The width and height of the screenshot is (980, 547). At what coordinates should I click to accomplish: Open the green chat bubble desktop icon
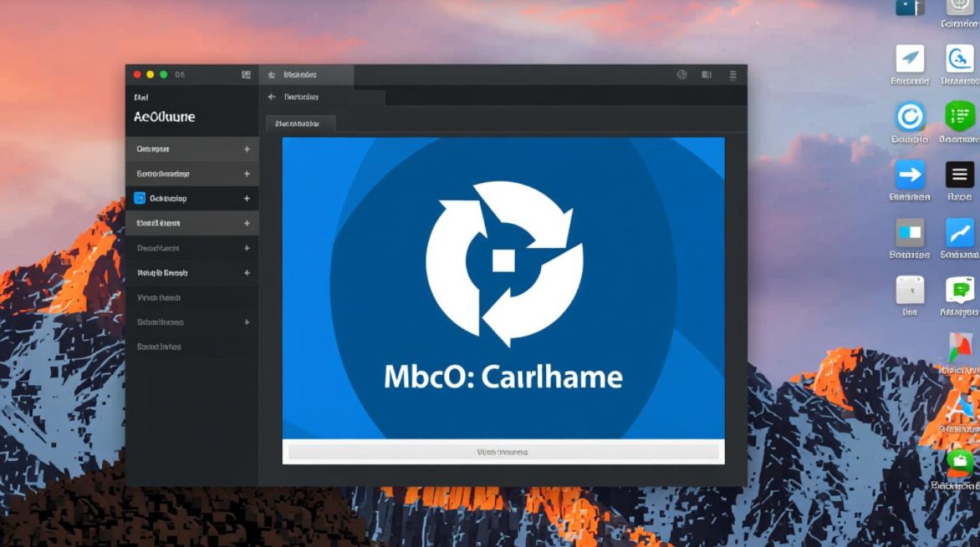point(960,290)
